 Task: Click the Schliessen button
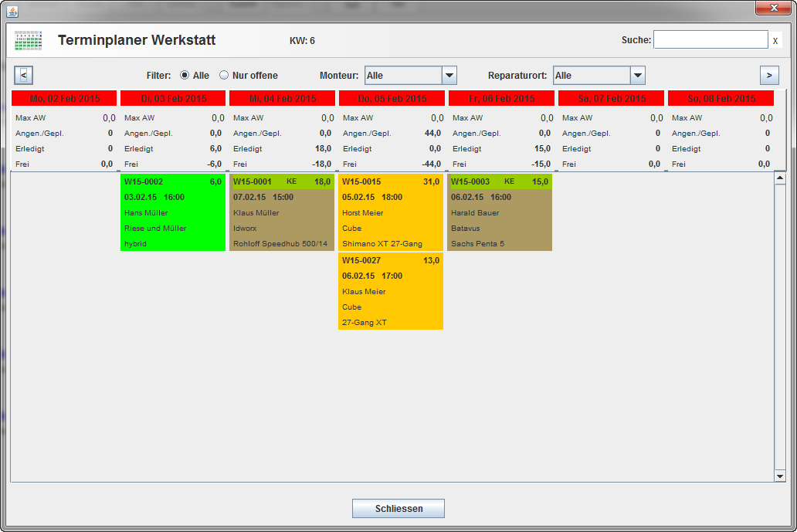pyautogui.click(x=398, y=508)
